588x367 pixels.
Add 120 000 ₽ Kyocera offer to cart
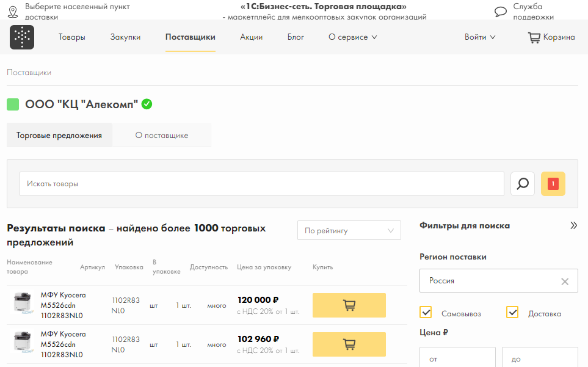coord(349,305)
